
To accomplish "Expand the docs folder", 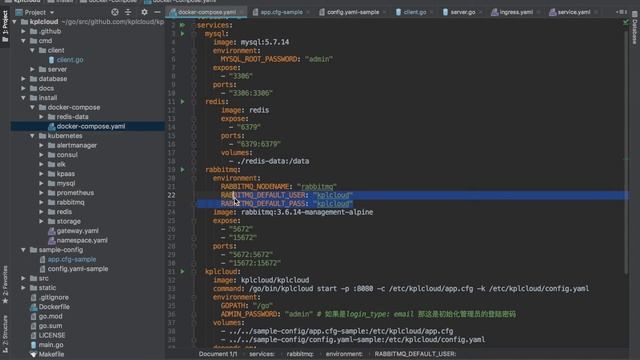I will tap(23, 88).
